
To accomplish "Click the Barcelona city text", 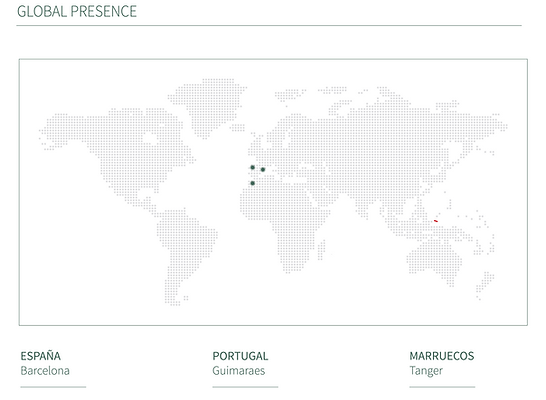I will [45, 370].
